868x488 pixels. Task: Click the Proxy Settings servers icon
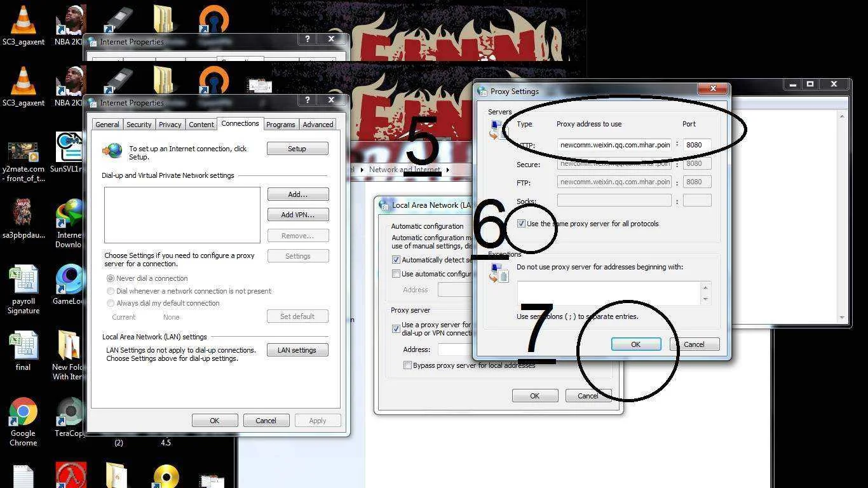497,130
